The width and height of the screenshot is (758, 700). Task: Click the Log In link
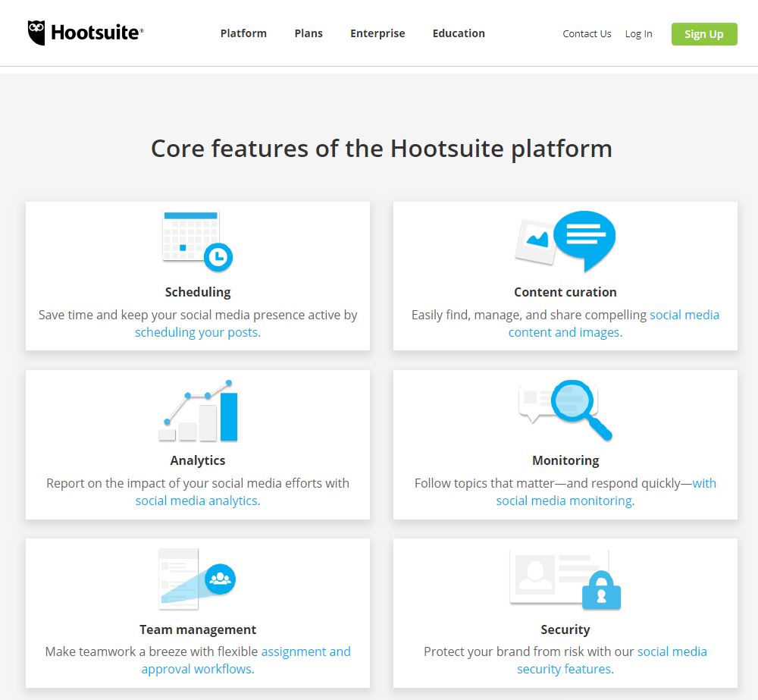coord(638,34)
